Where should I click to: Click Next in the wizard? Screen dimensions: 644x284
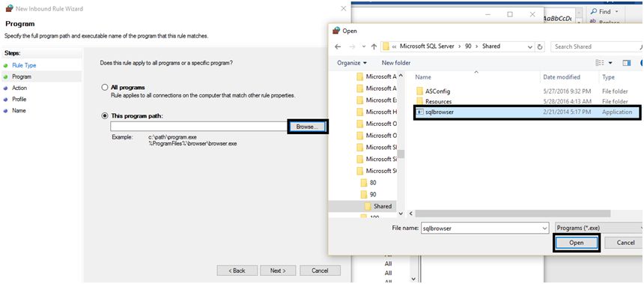(277, 271)
